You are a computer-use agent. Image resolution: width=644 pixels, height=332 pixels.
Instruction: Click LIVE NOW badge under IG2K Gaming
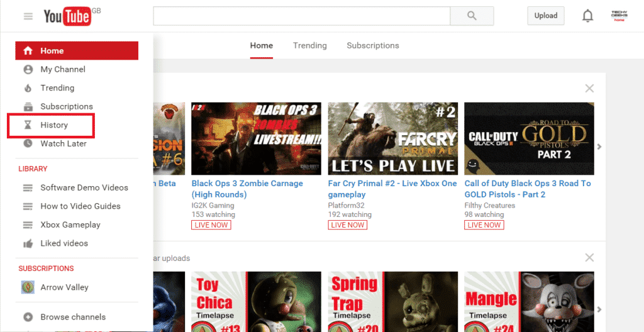(211, 224)
